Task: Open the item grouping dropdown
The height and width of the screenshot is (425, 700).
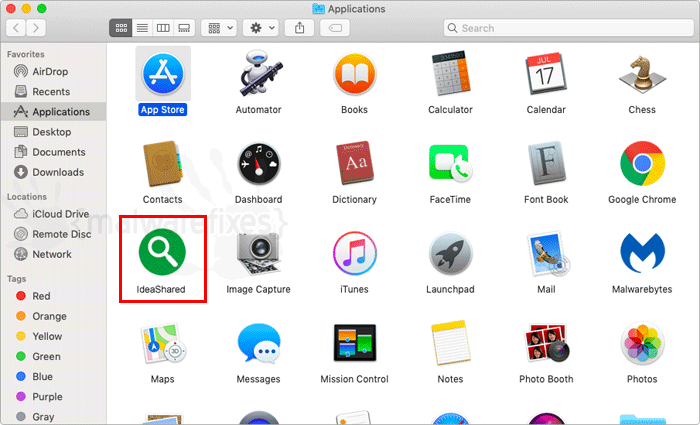Action: click(219, 28)
